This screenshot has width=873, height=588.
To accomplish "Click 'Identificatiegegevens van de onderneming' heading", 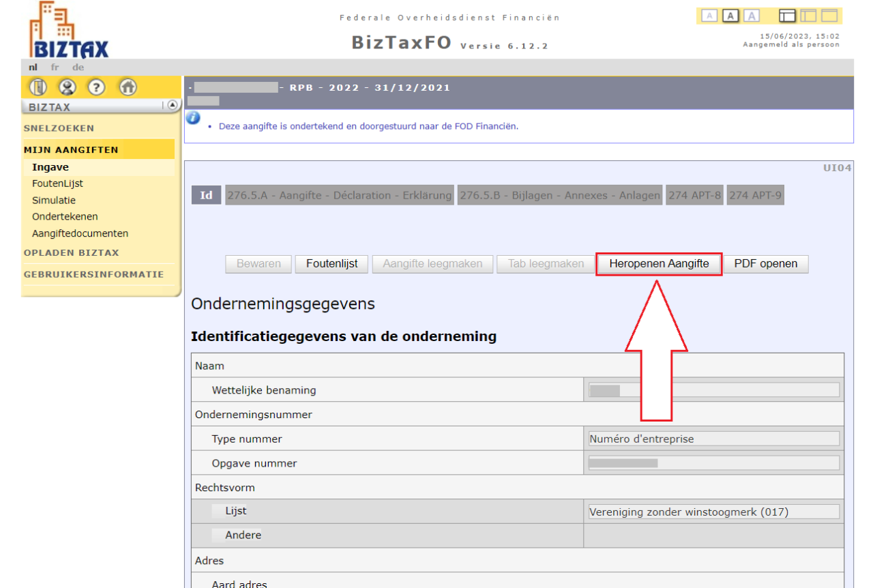I will [x=344, y=336].
